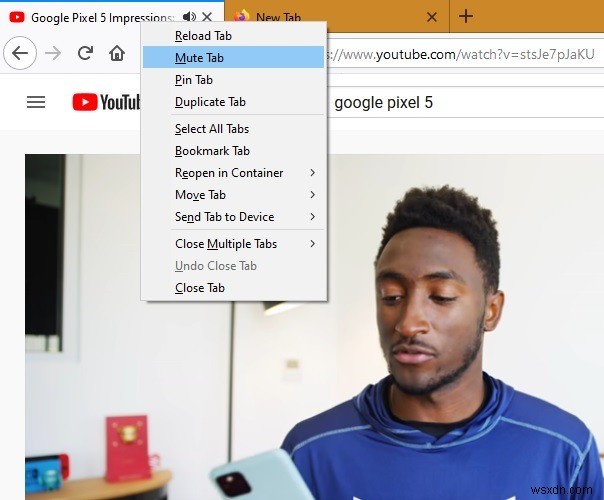Viewport: 604px width, 500px height.
Task: Open the YouTube hamburger guide menu
Action: [36, 102]
